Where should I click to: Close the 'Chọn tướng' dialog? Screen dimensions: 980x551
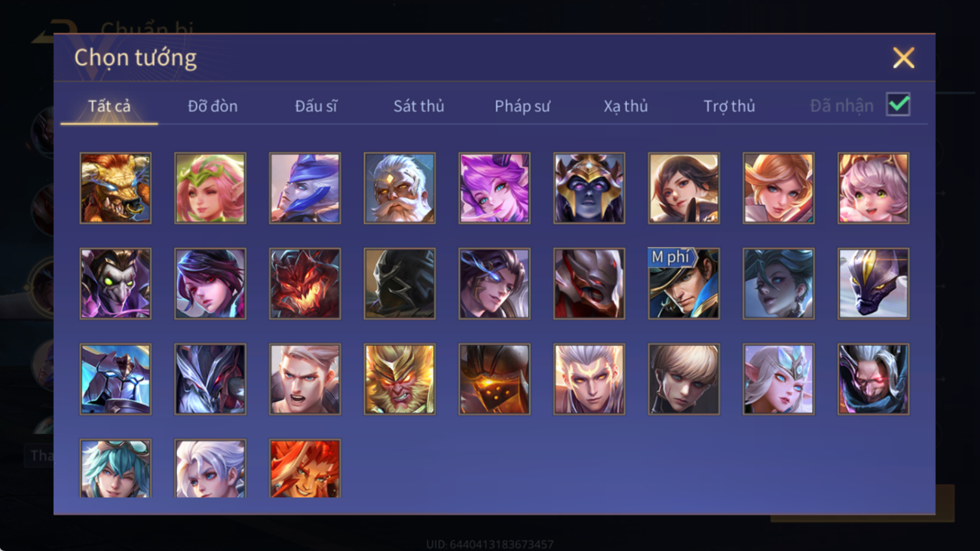pyautogui.click(x=903, y=58)
